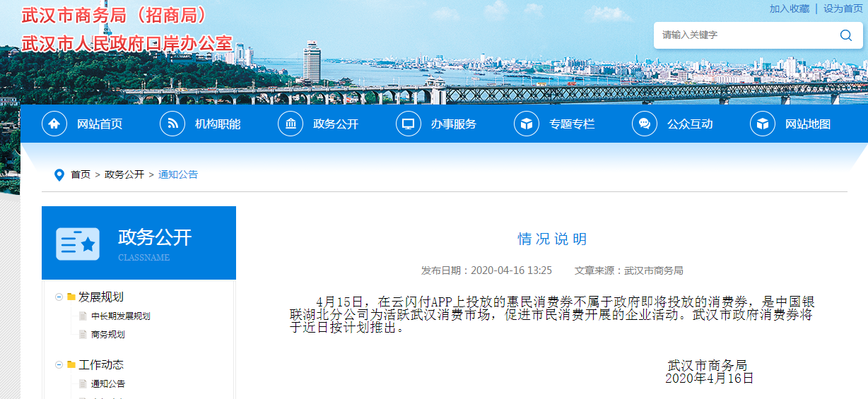Viewport: 868px width, 399px height.
Task: Click the building icon beside 政务公开
Action: click(x=291, y=124)
